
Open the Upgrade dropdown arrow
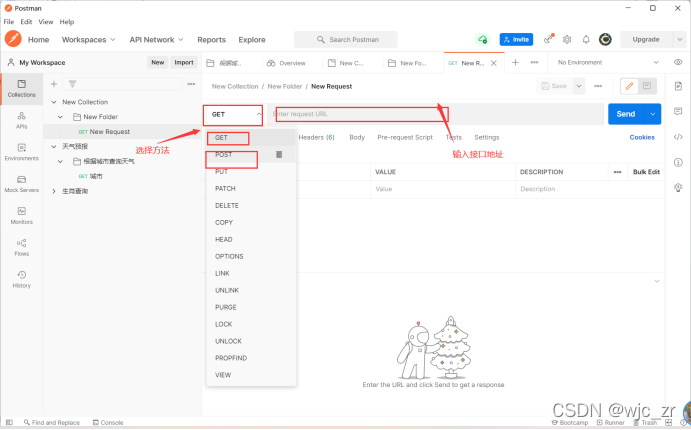pyautogui.click(x=680, y=39)
